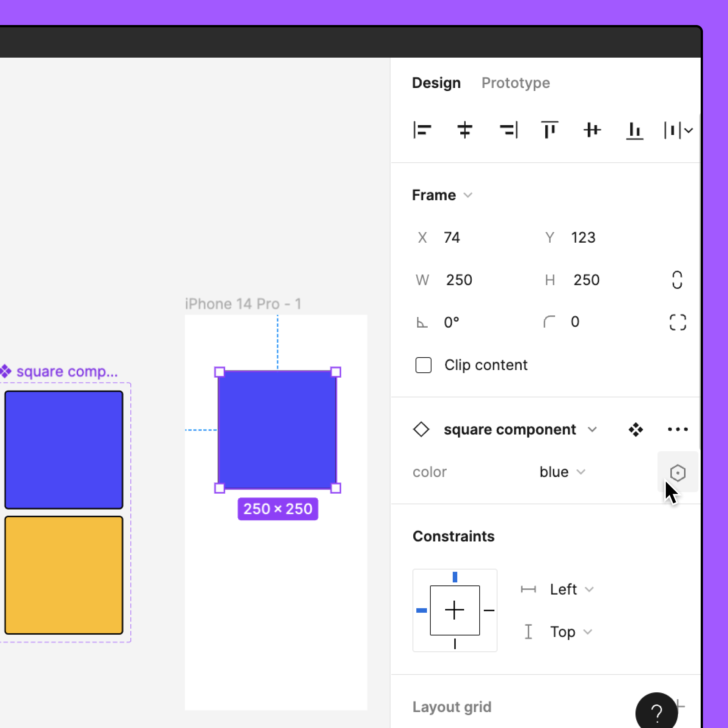The image size is (728, 728).
Task: Toggle the clip content frame boundary
Action: coord(423,364)
